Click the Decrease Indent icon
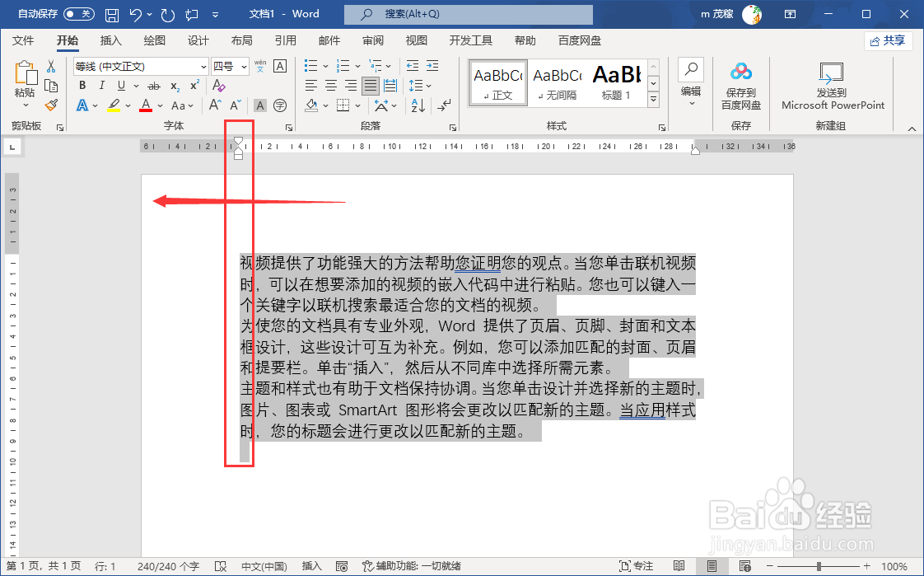Screen dimensions: 924x576 (x=413, y=65)
